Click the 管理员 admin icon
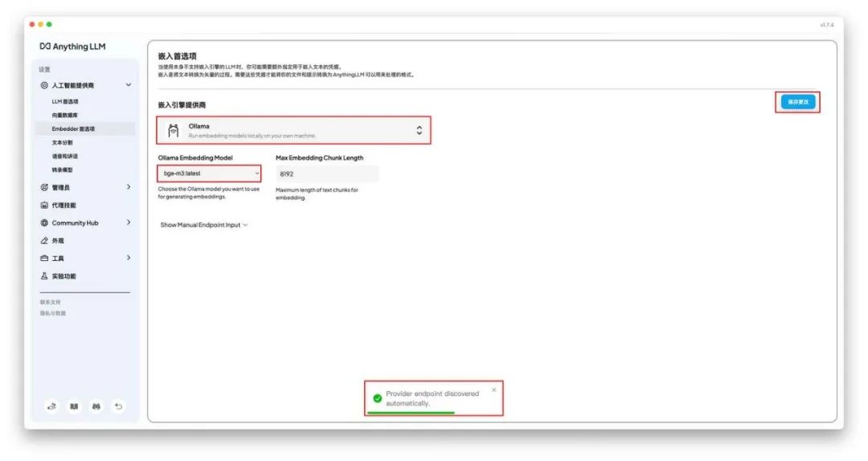 pos(44,188)
